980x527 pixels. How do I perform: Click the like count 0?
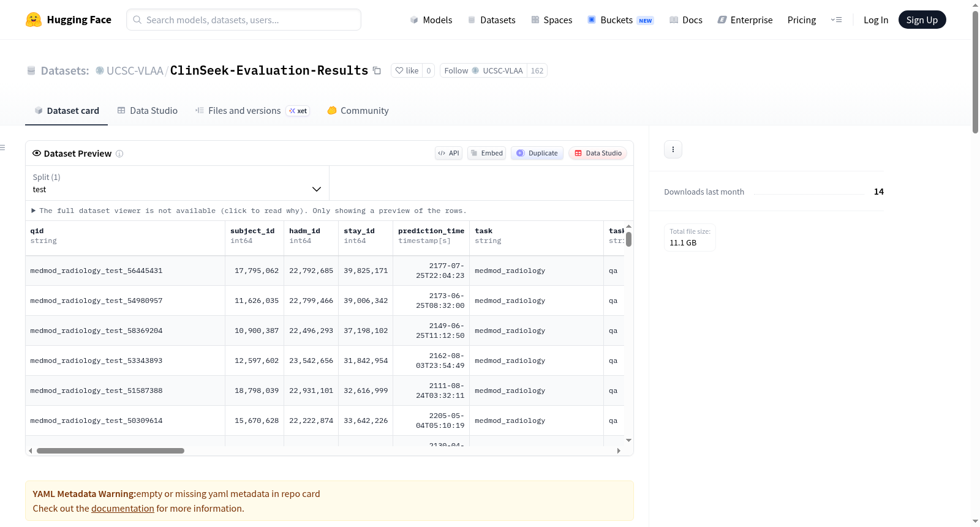click(x=429, y=70)
